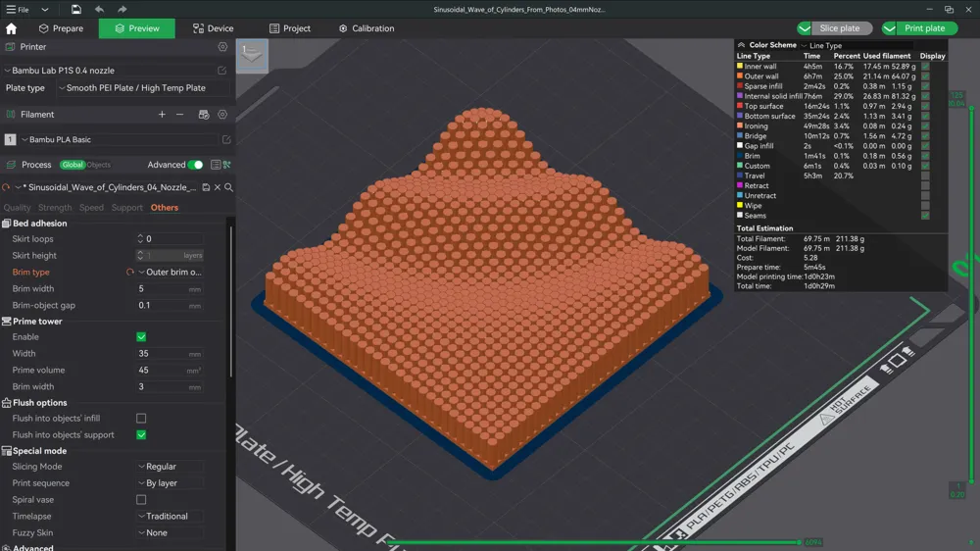Image resolution: width=980 pixels, height=551 pixels.
Task: Open the Brim type dropdown
Action: click(171, 273)
